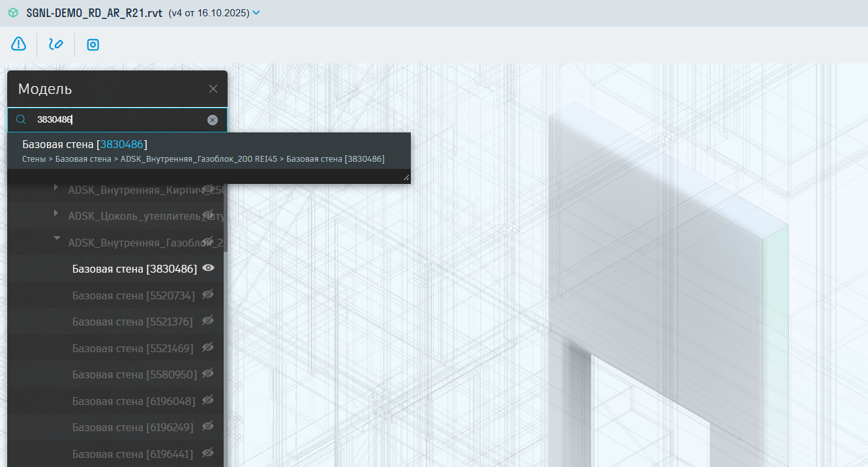Viewport: 868px width, 467px height.
Task: Activate the markup pencil tool
Action: [x=56, y=44]
